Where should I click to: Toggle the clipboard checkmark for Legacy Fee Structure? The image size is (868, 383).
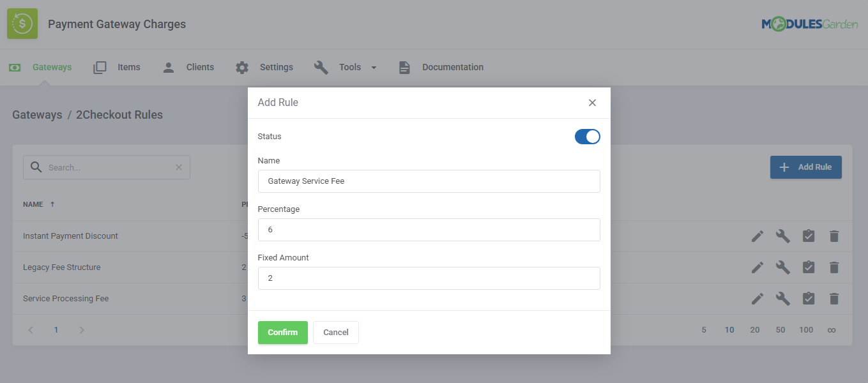[x=809, y=267]
